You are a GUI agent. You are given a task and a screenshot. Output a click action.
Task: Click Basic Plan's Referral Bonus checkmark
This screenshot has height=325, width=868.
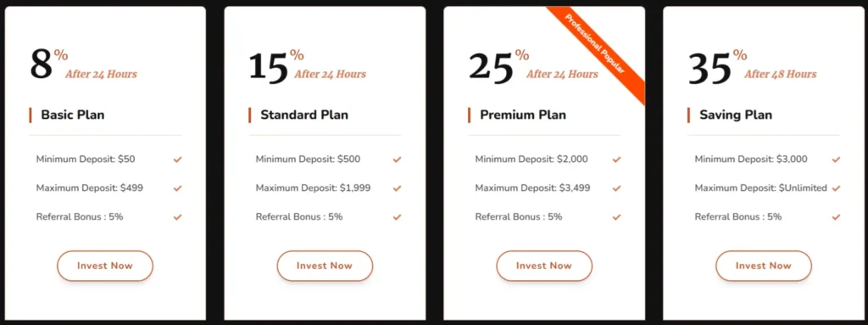click(177, 217)
